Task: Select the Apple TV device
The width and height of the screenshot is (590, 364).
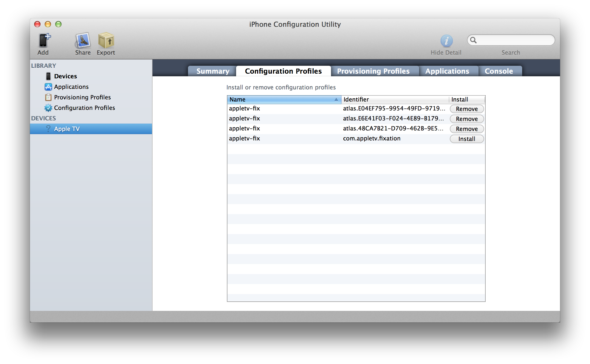Action: (x=91, y=129)
